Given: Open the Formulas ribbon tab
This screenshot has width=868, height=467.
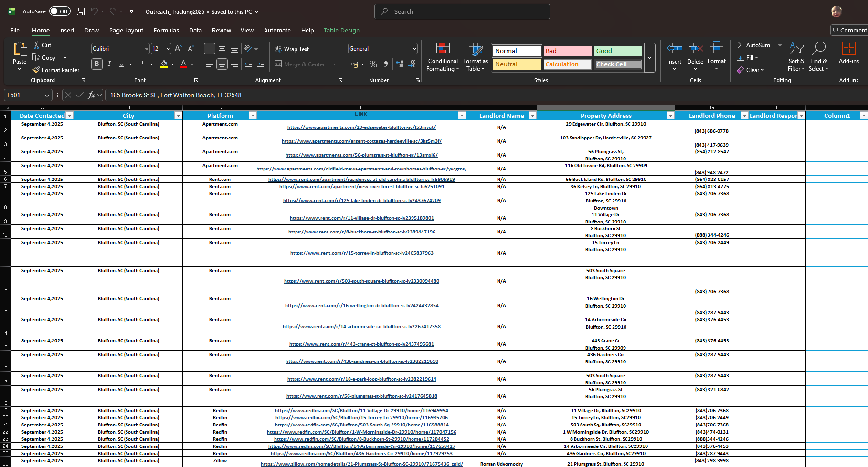Looking at the screenshot, I should tap(166, 30).
